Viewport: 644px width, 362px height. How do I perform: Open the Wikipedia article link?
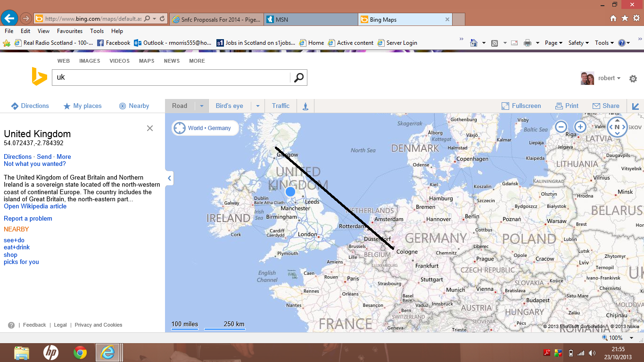(x=35, y=206)
